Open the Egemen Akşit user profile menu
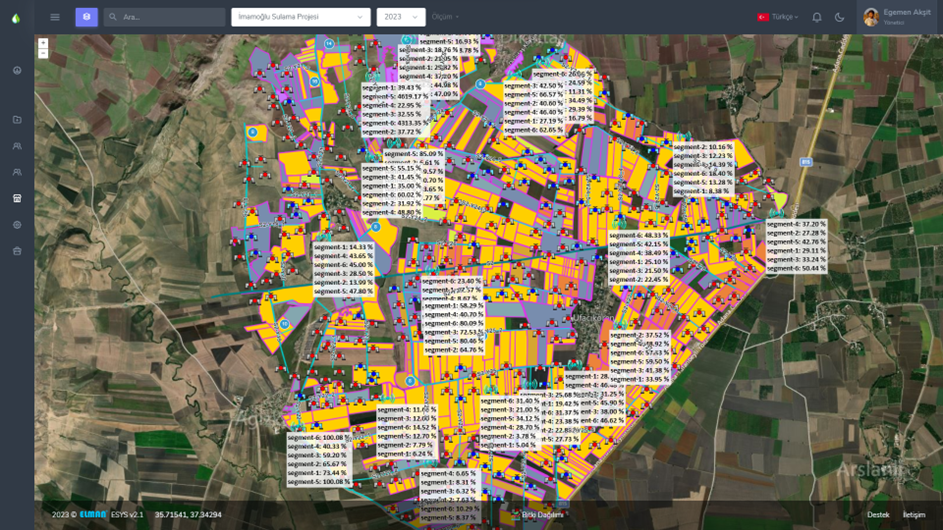This screenshot has width=943, height=530. pos(897,17)
